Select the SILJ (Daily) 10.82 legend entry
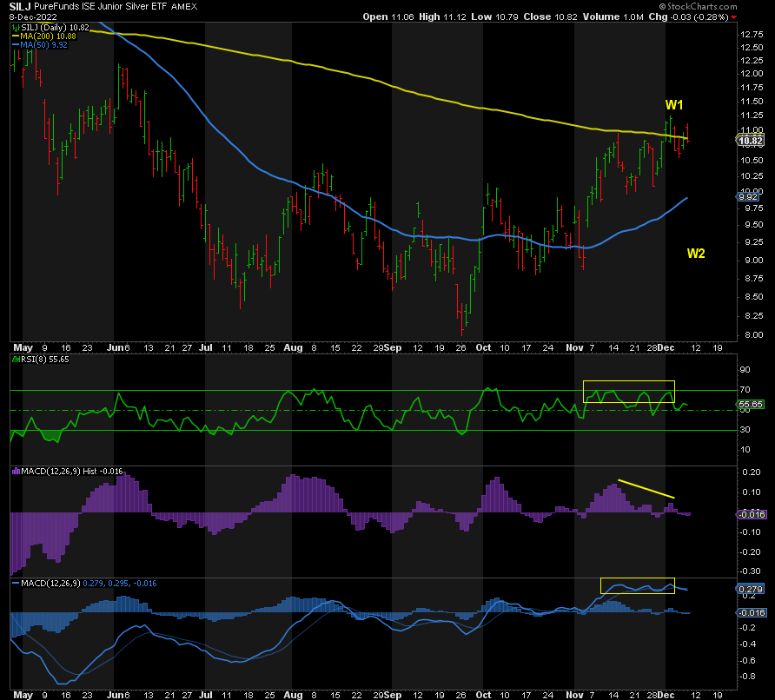 tap(55, 28)
